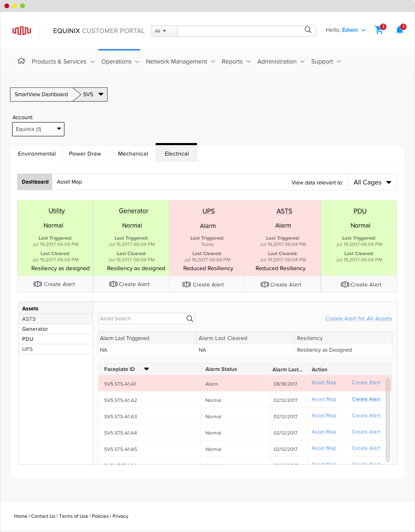415x532 pixels.
Task: Expand the Administration menu
Action: pos(281,61)
